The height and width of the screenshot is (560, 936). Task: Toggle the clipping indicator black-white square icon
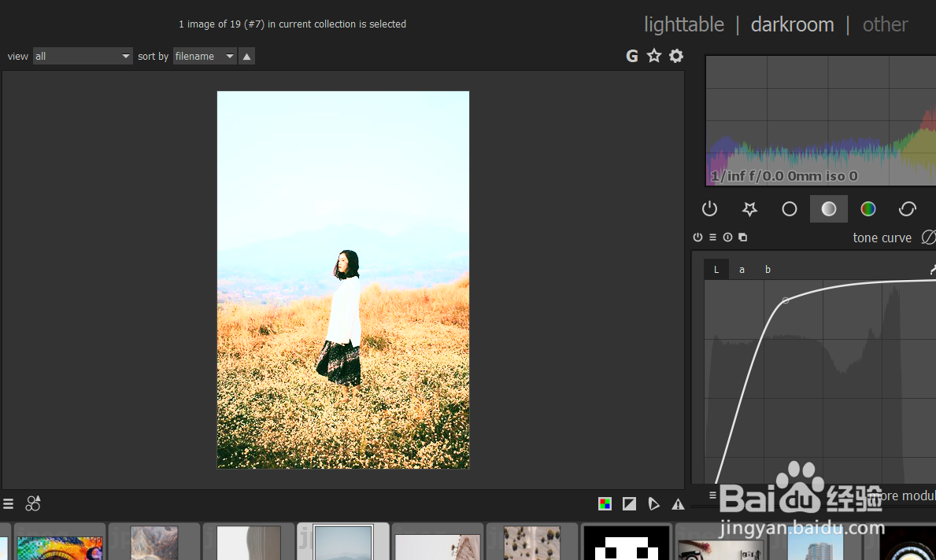[x=629, y=504]
